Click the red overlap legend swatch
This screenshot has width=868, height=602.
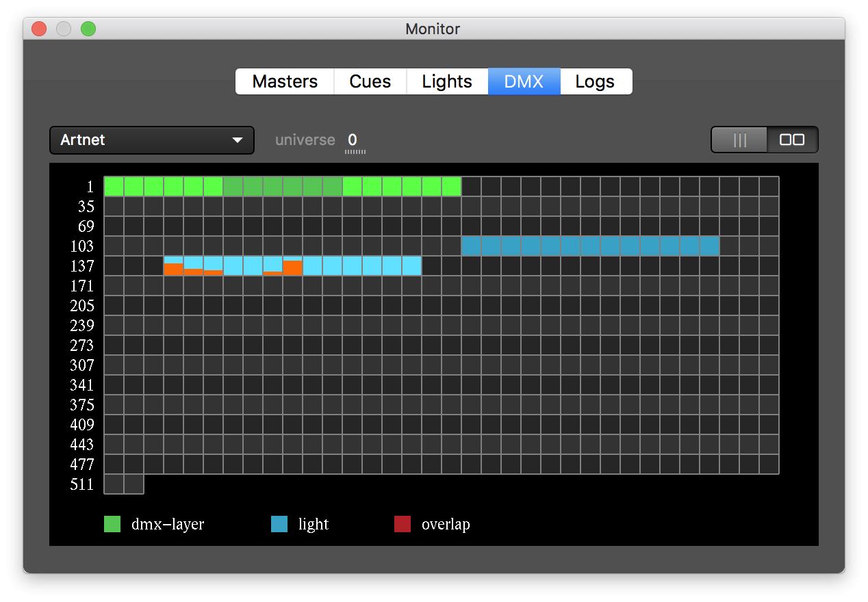(403, 524)
